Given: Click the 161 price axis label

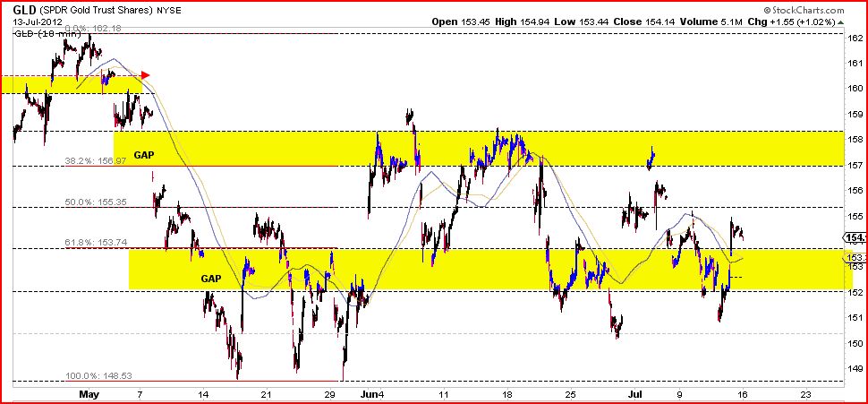Looking at the screenshot, I should (855, 64).
